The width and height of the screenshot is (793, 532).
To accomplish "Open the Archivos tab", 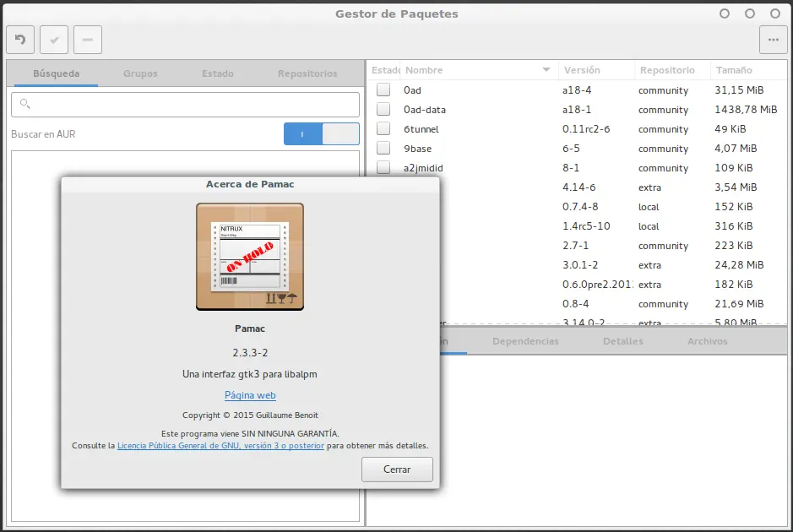I will coord(707,341).
